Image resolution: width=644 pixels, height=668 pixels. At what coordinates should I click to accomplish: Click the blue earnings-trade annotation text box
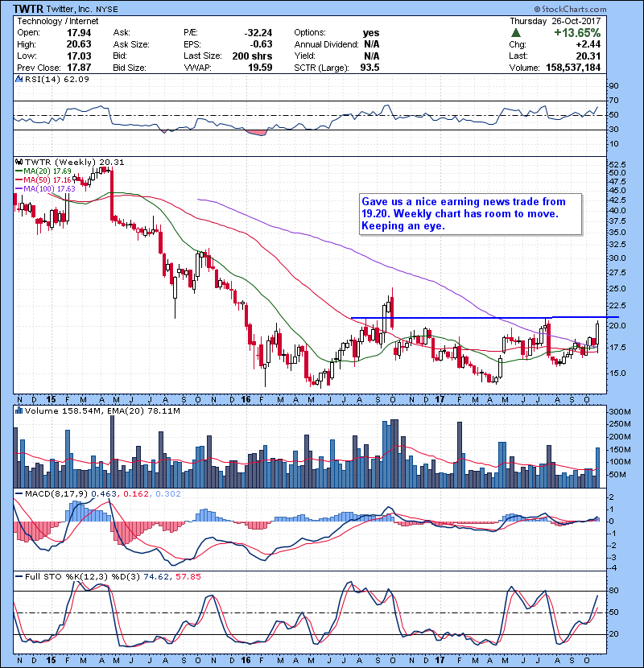click(x=471, y=214)
